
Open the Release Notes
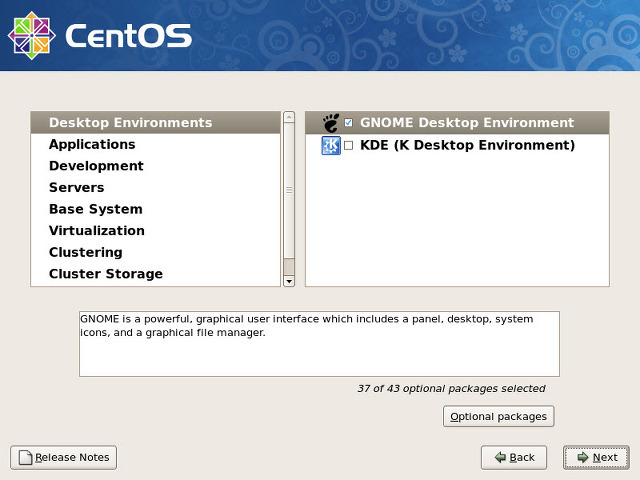(63, 457)
